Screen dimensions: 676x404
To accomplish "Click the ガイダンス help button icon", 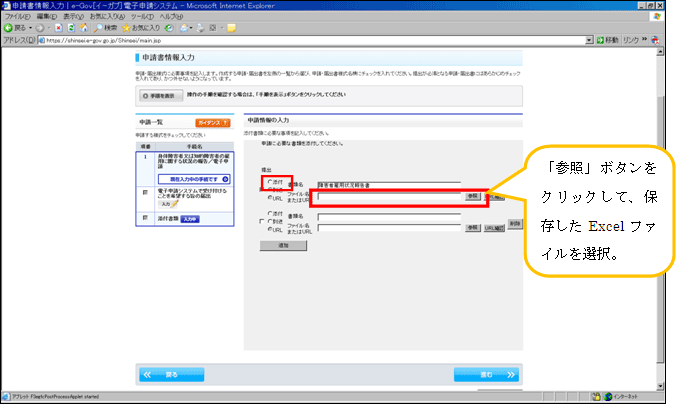I will pos(212,121).
